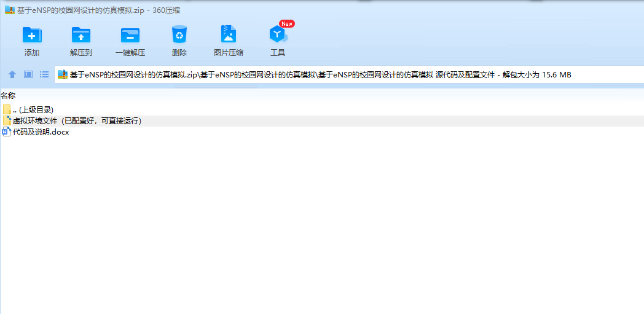Click the 删除 (Delete) recycle bin icon

[179, 34]
